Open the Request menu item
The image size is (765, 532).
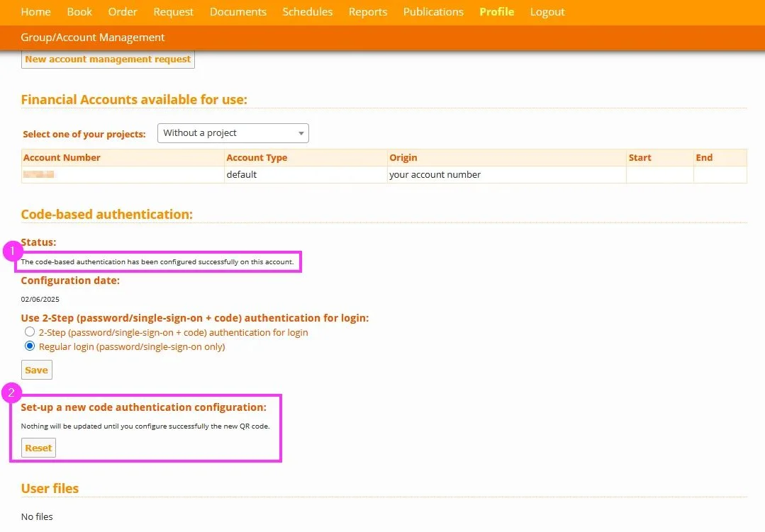(173, 12)
